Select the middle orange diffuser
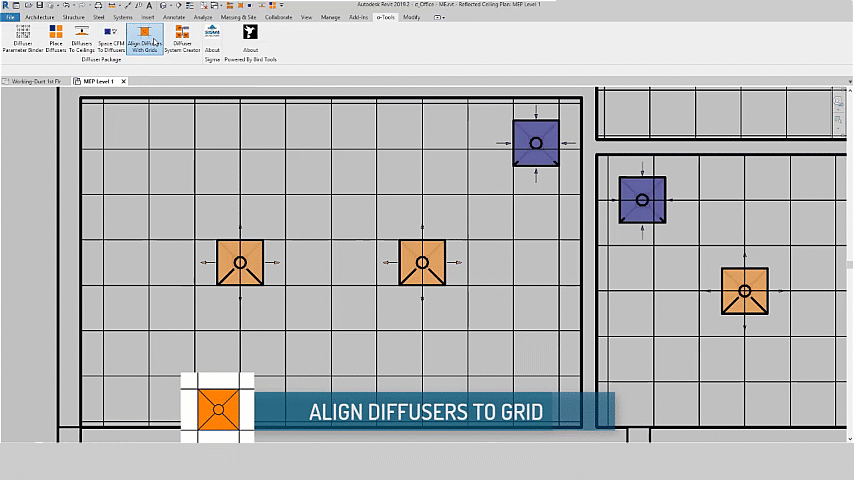This screenshot has width=854, height=480. (422, 263)
